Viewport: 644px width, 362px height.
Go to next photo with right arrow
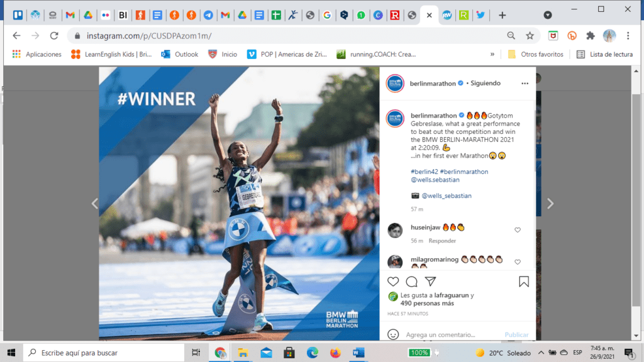point(550,203)
